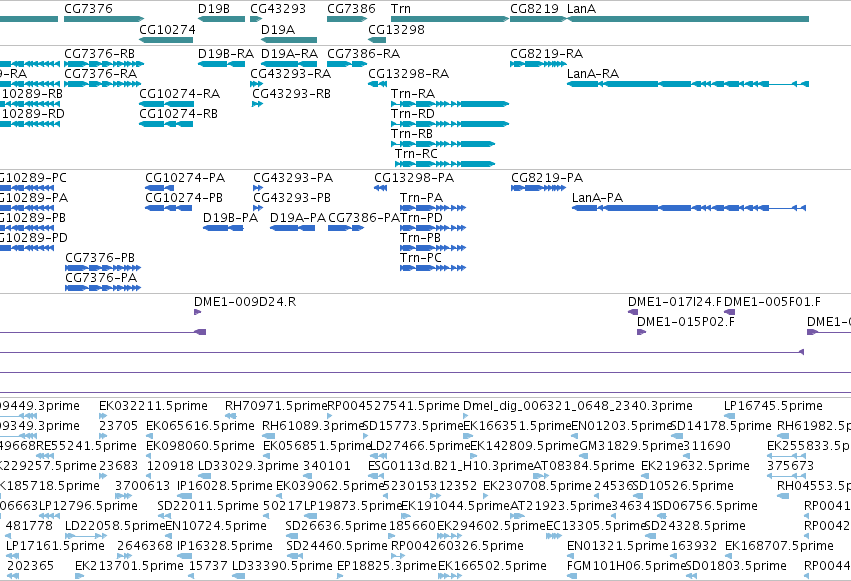
Task: Click the D19B-PA protein label
Action: coord(231,218)
